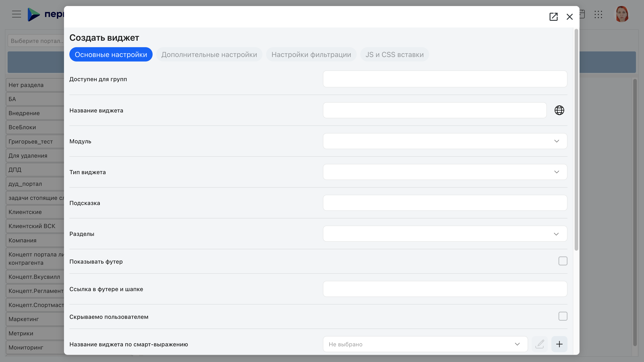Select Концепт портала контрагента section
644x362 pixels.
coord(35,258)
